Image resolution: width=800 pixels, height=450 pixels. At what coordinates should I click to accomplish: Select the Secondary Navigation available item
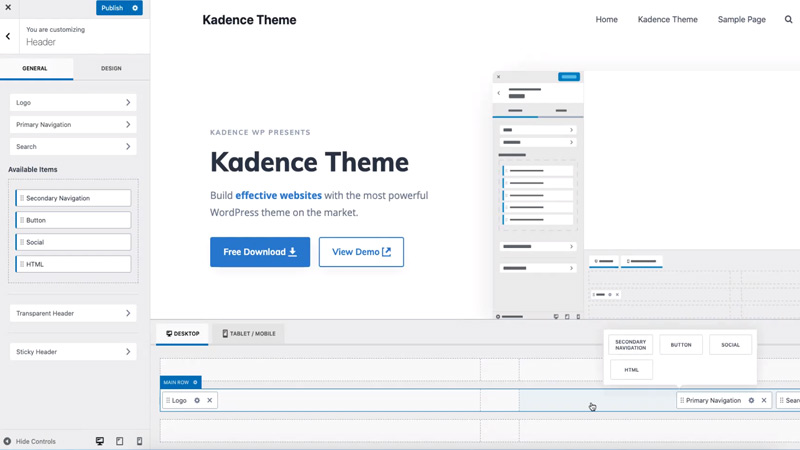[x=73, y=198]
